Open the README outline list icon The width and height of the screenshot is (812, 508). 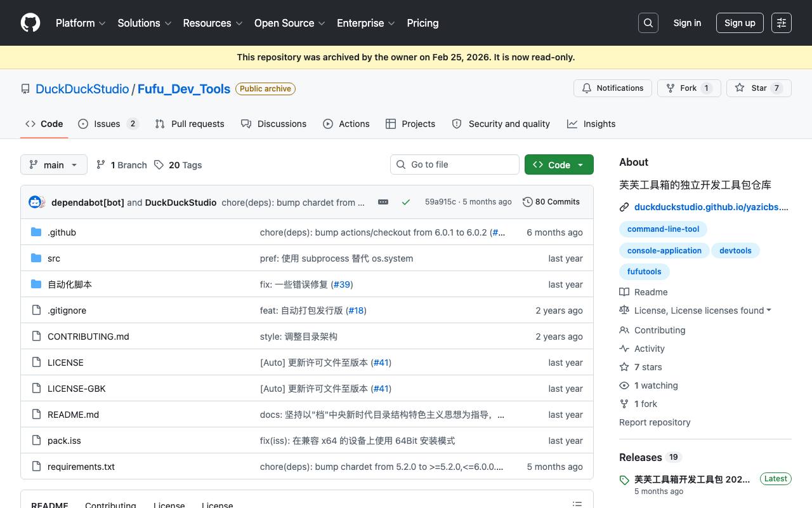577,504
